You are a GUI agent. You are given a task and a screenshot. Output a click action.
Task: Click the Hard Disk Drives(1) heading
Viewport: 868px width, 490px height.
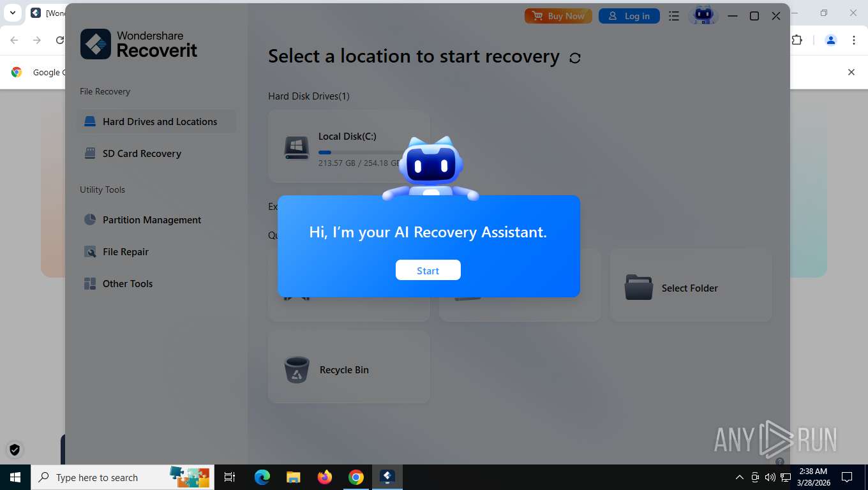(309, 96)
